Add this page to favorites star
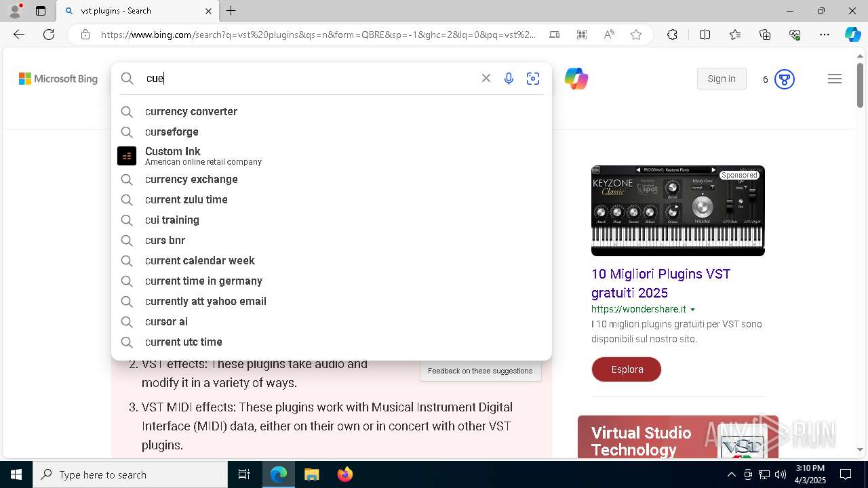The image size is (868, 488). (x=636, y=35)
